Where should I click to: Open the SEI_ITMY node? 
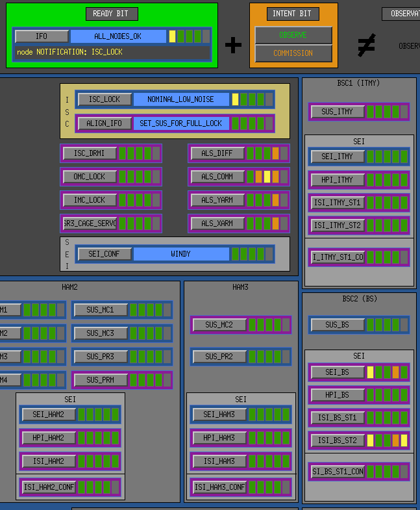[338, 157]
